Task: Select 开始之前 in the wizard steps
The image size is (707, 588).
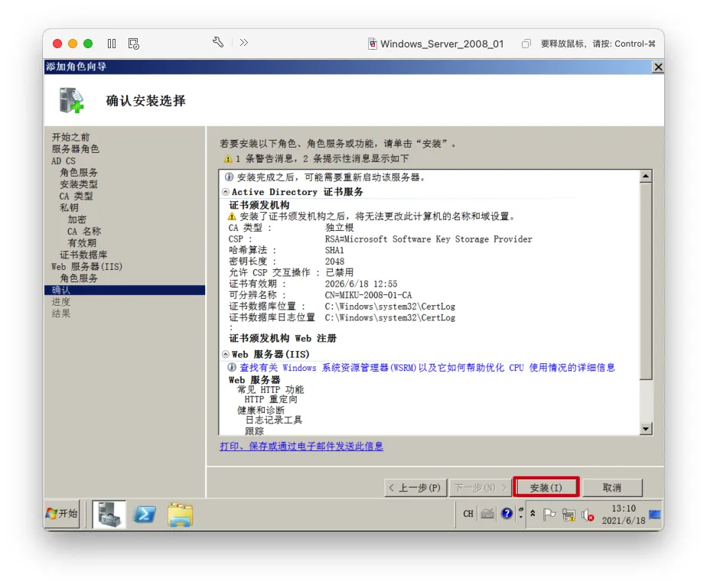Action: (x=70, y=137)
